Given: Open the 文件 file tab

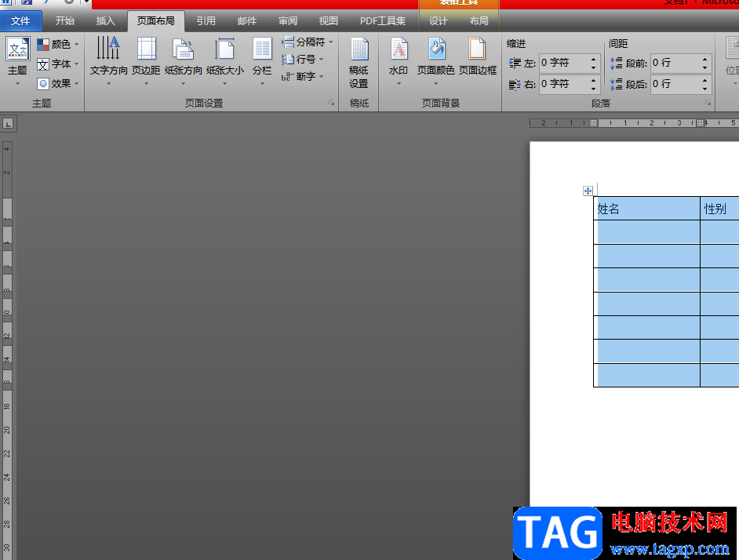Looking at the screenshot, I should [20, 21].
